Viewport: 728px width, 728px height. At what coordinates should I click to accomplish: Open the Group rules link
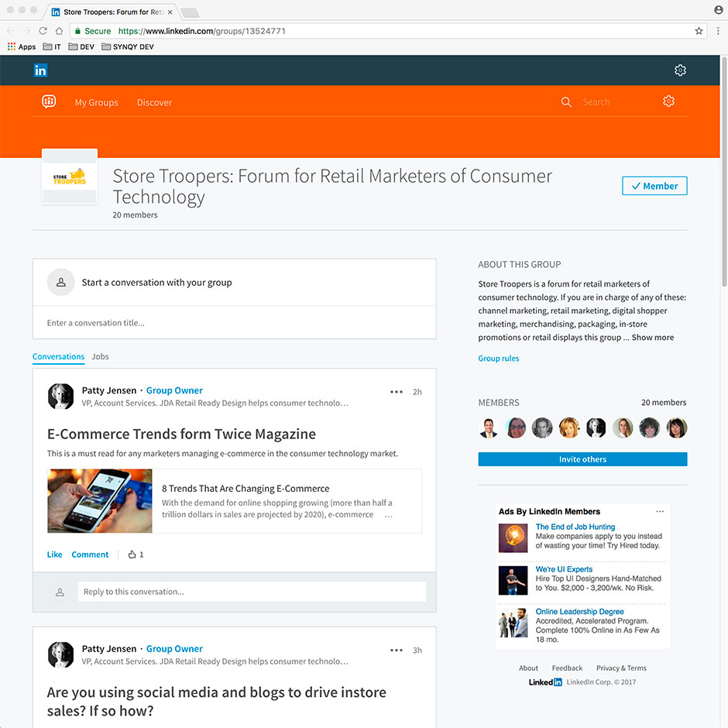click(x=498, y=359)
